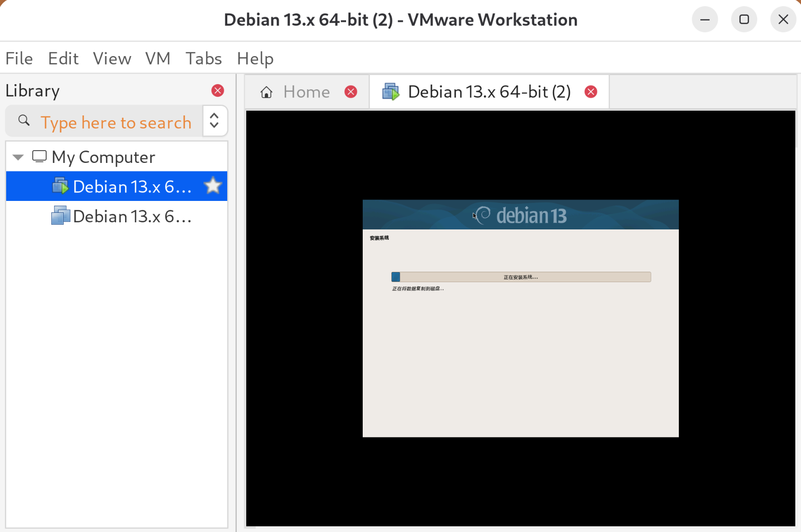The image size is (801, 532).
Task: Select the My Computer label
Action: [104, 157]
